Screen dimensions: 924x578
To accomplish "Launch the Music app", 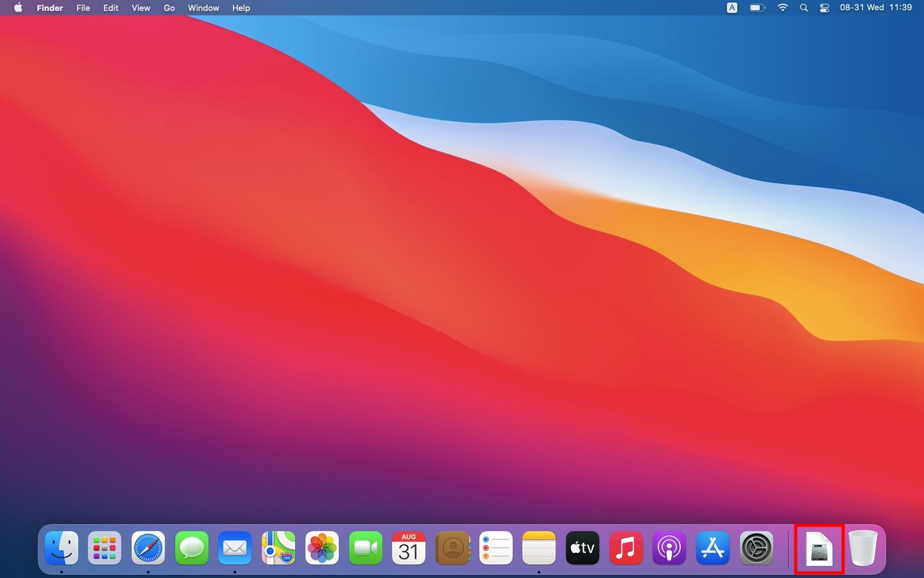I will pos(626,548).
